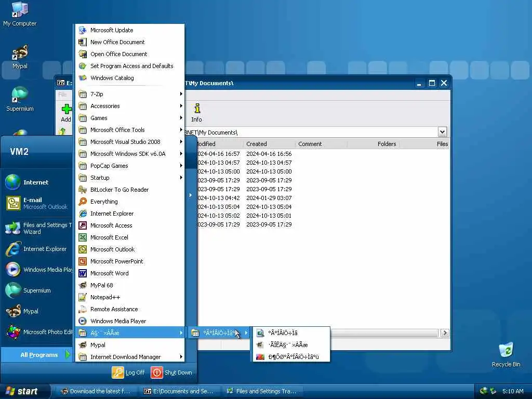
Task: Expand Internet Download Manager submenu
Action: point(129,356)
